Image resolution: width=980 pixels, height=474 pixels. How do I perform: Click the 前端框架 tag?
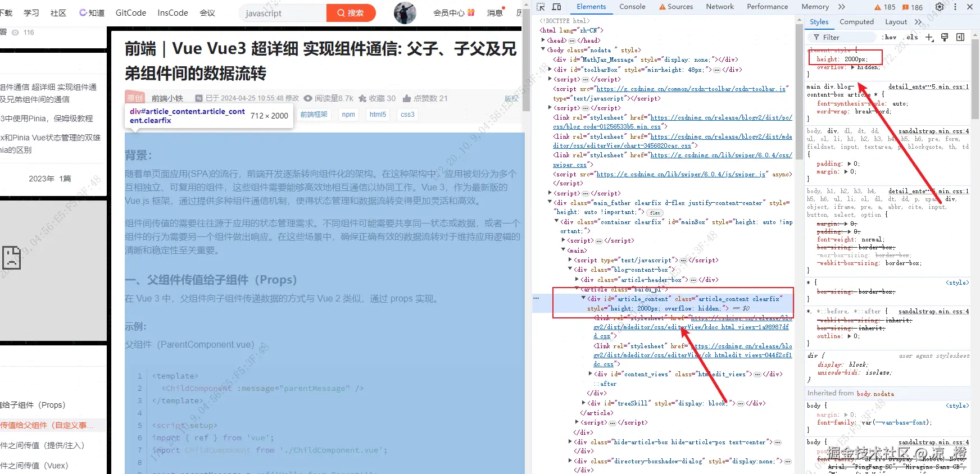pyautogui.click(x=314, y=115)
